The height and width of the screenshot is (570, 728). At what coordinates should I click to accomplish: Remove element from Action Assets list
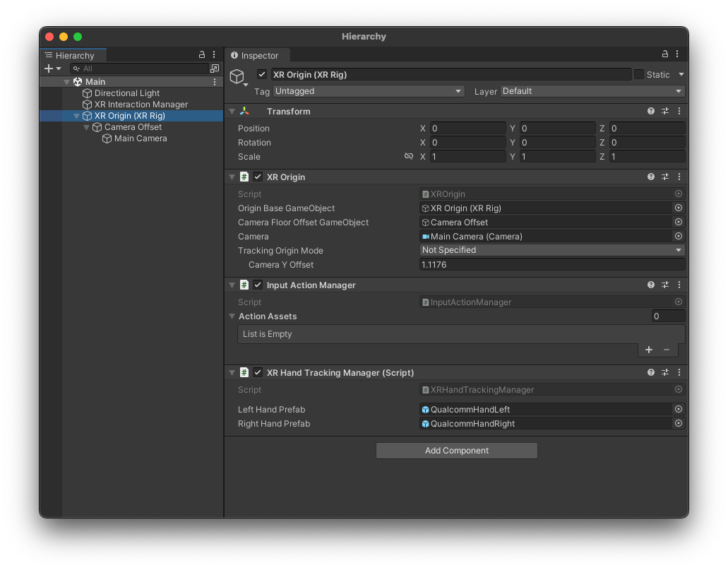pos(667,350)
